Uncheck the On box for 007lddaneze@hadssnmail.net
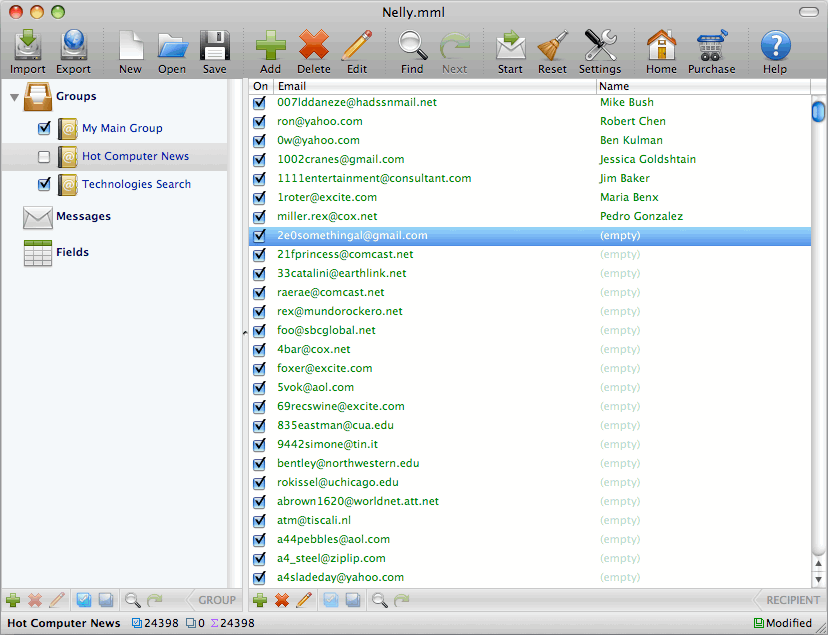Screen dimensions: 828x635 tap(259, 102)
